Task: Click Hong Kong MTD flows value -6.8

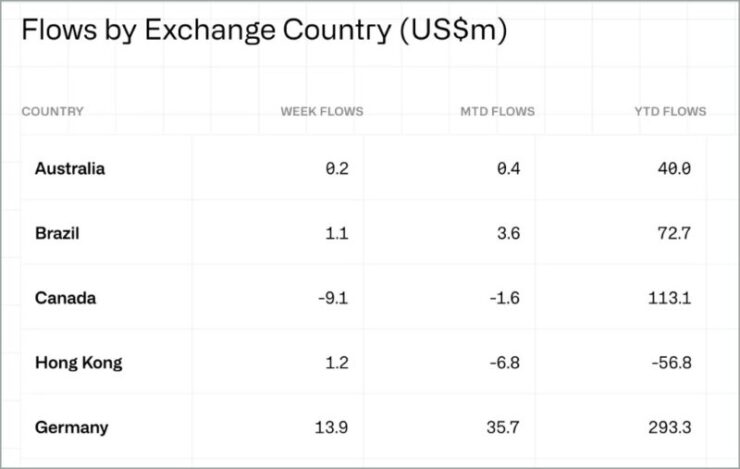Action: tap(505, 363)
